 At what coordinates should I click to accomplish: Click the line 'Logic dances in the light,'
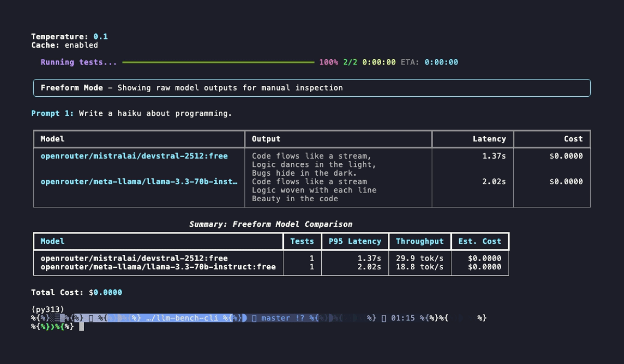[x=314, y=164]
